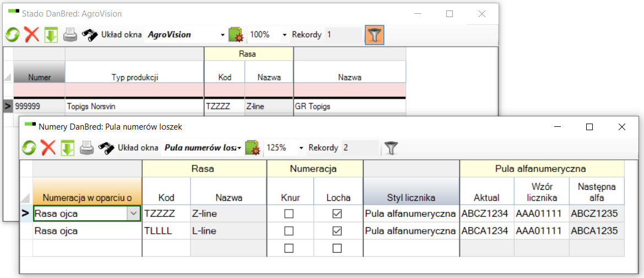Click Typ produkcji column header
The image size is (644, 278).
point(135,72)
